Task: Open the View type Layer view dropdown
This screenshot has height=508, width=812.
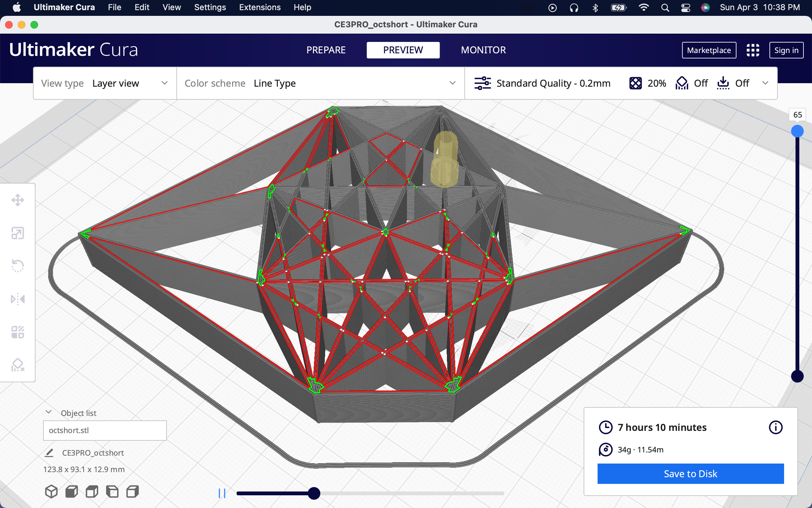Action: coord(105,83)
